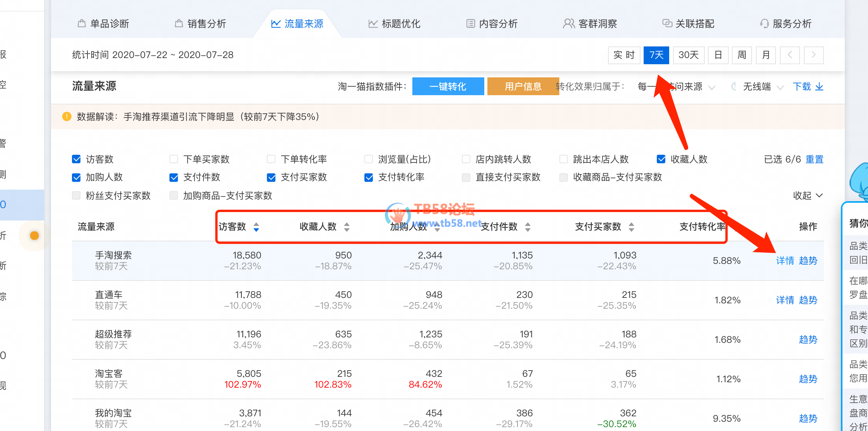Image resolution: width=868 pixels, height=431 pixels.
Task: View 趋势 for 直通车 row
Action: (x=808, y=300)
